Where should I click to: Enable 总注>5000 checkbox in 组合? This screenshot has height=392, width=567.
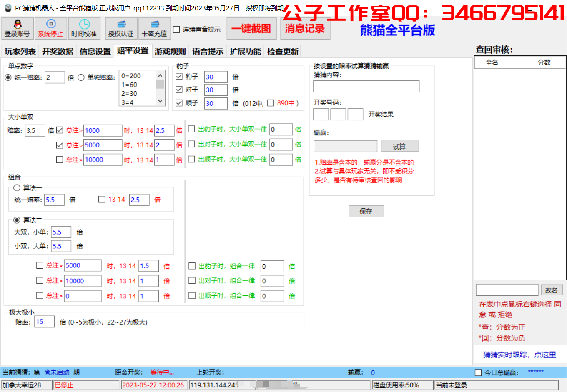pyautogui.click(x=40, y=265)
